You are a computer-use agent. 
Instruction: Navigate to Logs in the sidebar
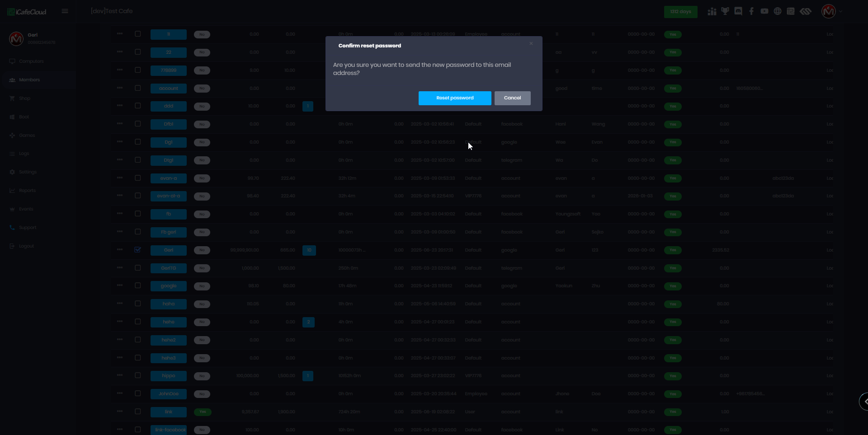point(24,154)
